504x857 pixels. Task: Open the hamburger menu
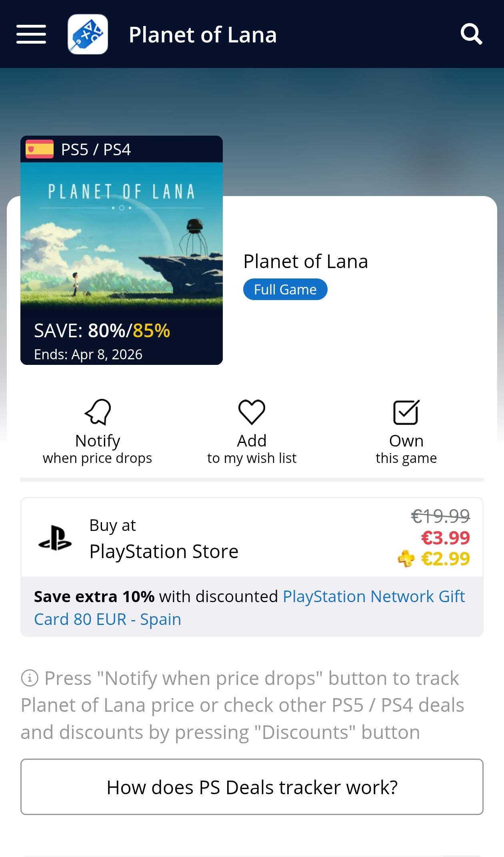[x=31, y=34]
